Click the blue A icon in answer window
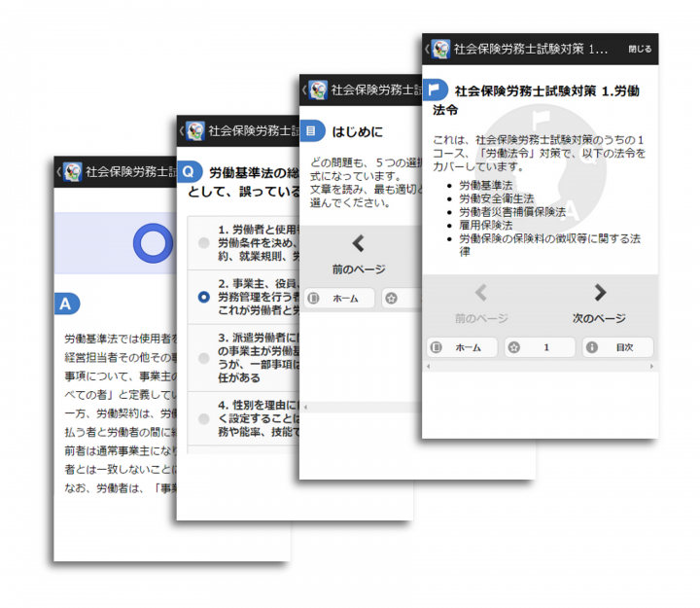 pyautogui.click(x=66, y=304)
